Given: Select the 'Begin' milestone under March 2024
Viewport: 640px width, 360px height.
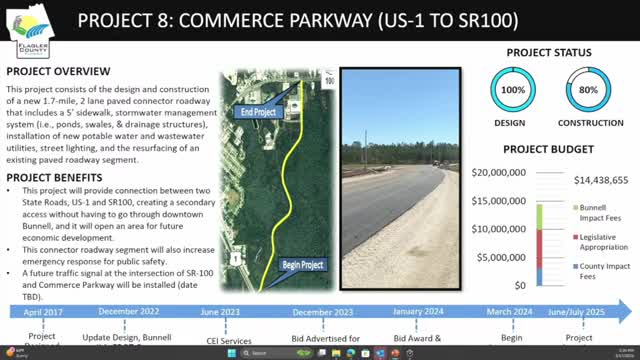Looking at the screenshot, I should click(511, 338).
